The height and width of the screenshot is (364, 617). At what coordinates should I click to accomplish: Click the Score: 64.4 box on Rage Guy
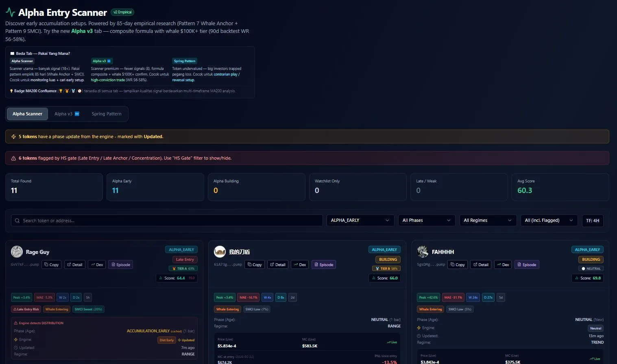[177, 278]
